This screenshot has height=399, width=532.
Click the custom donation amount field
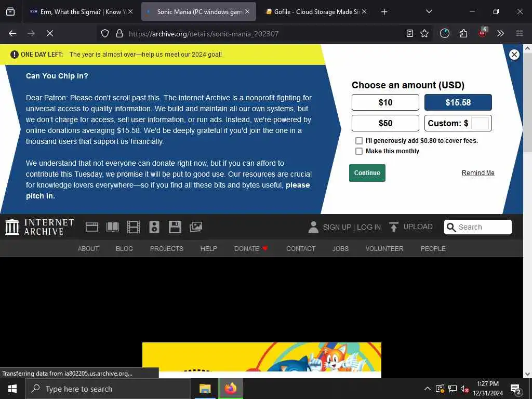pyautogui.click(x=480, y=123)
